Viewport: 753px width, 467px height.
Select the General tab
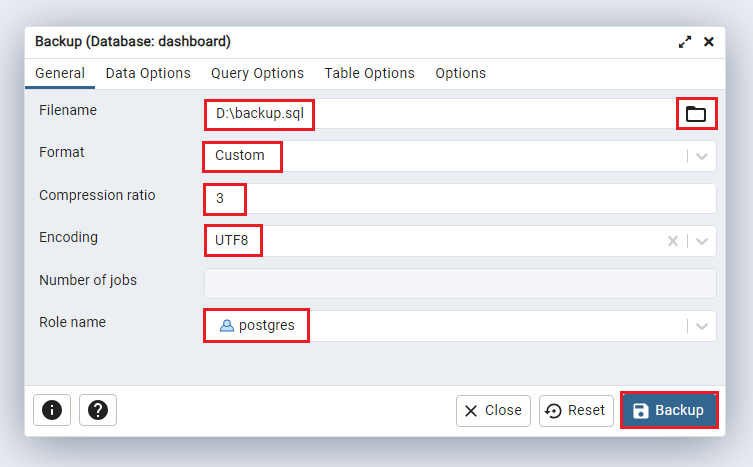(60, 73)
